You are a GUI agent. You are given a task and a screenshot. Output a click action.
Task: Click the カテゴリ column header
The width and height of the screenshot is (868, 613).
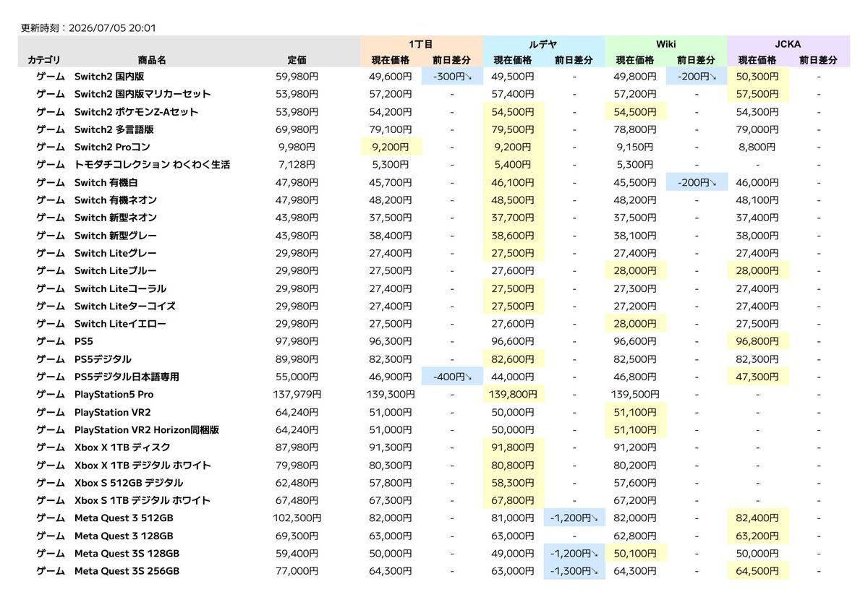pyautogui.click(x=44, y=60)
